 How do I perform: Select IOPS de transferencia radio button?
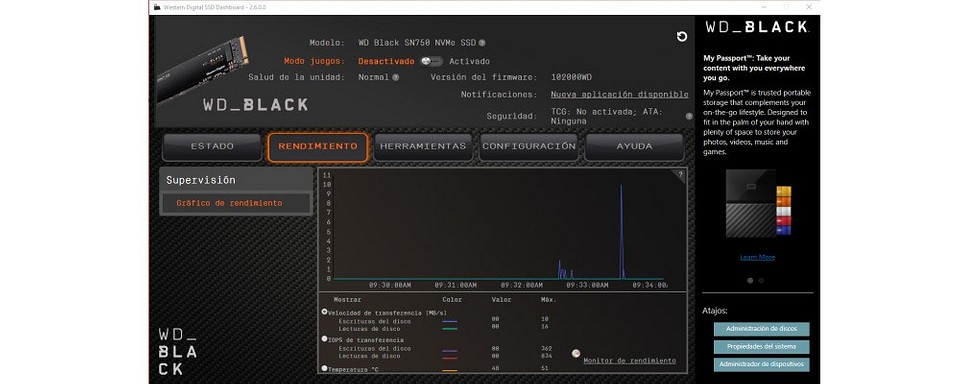coord(324,339)
